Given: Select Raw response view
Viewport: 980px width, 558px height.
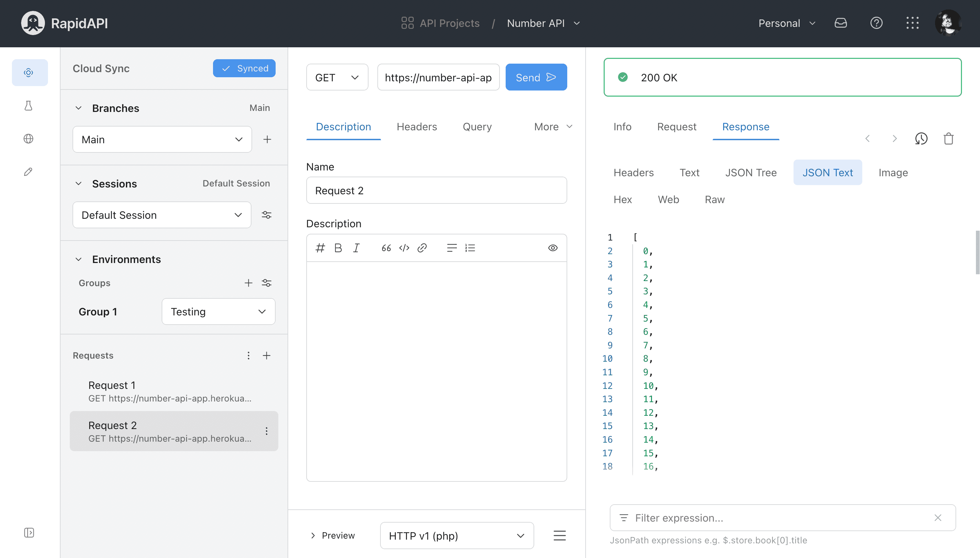Looking at the screenshot, I should tap(714, 200).
